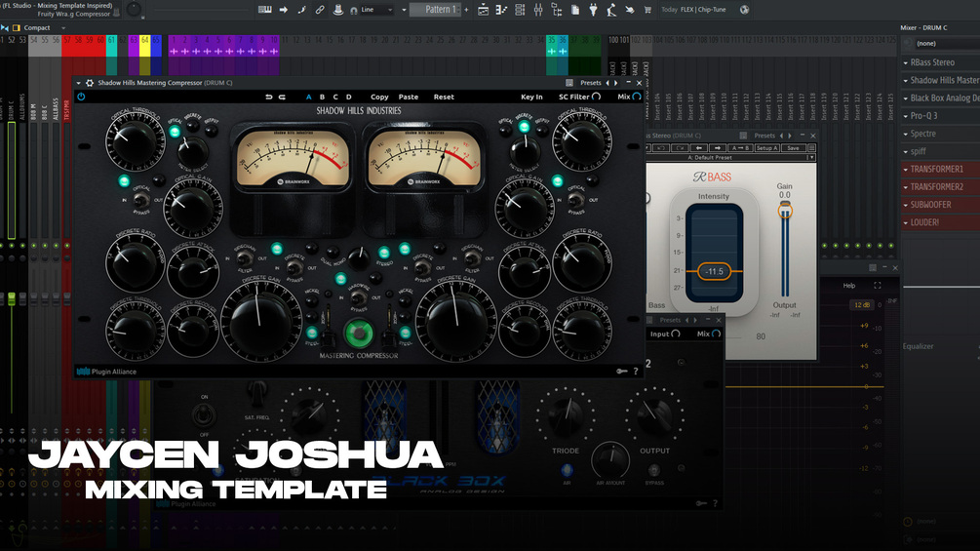Click the big green bypass button on compressor

[x=359, y=334]
